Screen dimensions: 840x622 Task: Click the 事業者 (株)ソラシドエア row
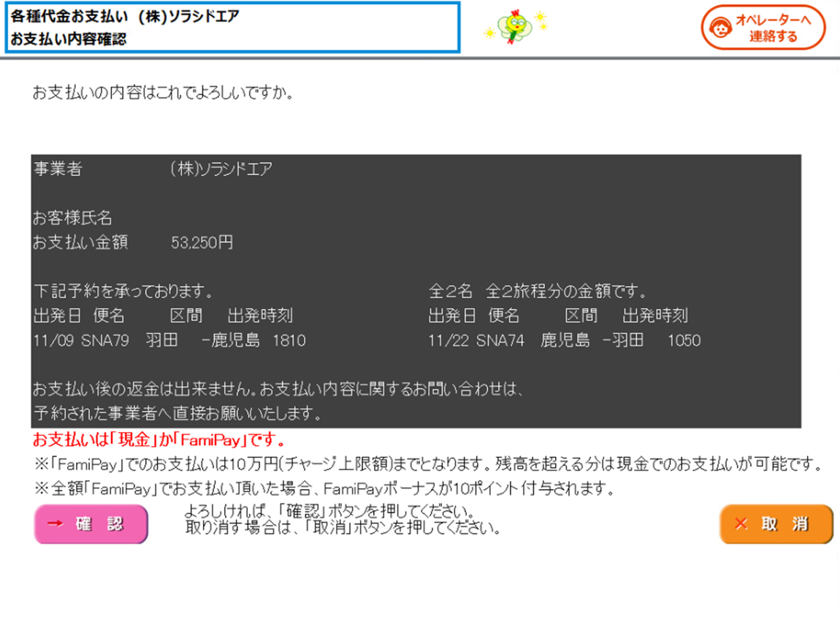(153, 169)
